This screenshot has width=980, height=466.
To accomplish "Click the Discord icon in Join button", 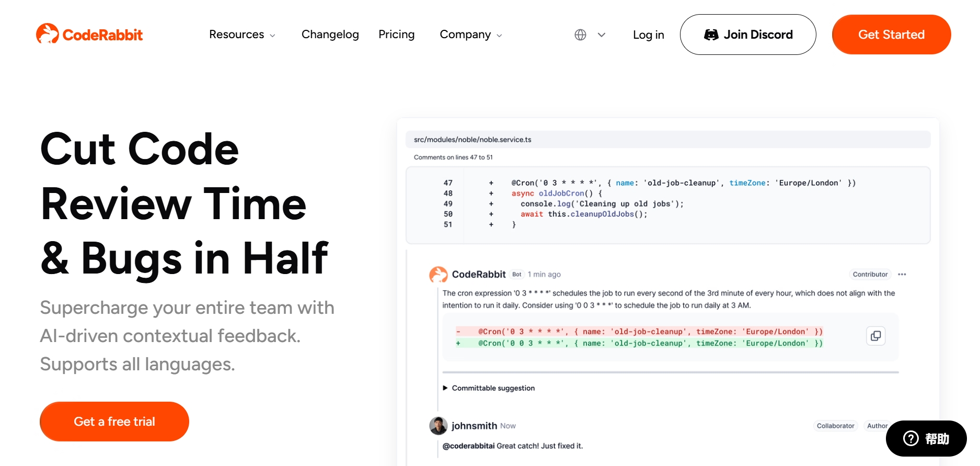I will (x=711, y=35).
